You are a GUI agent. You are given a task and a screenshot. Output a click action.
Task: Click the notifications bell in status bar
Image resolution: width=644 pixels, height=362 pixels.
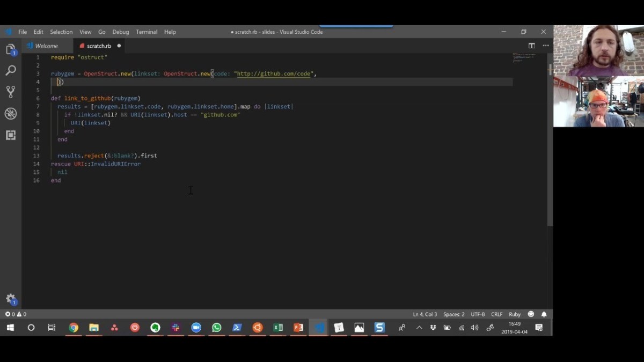(x=544, y=314)
